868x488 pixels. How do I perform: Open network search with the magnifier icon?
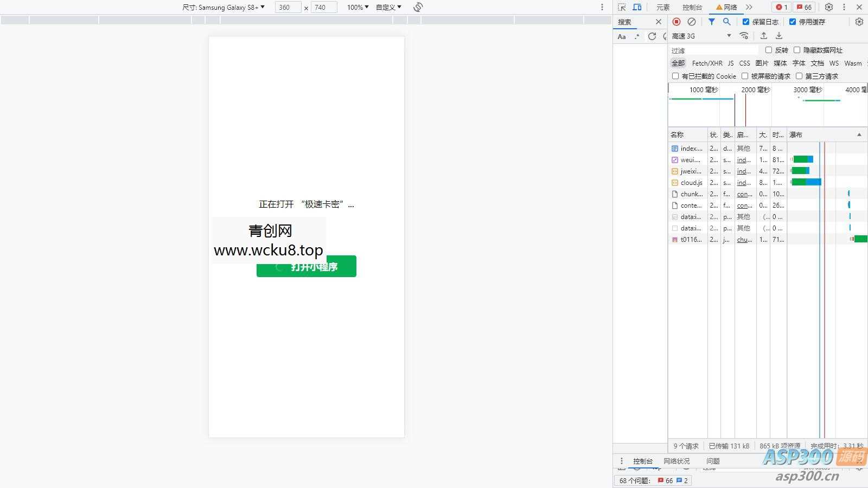point(727,22)
